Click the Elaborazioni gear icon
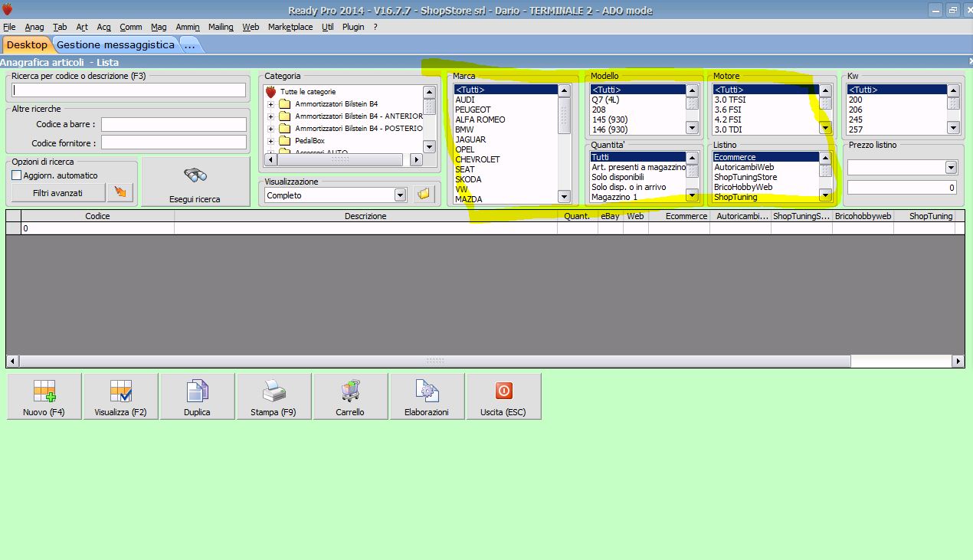 [x=427, y=391]
